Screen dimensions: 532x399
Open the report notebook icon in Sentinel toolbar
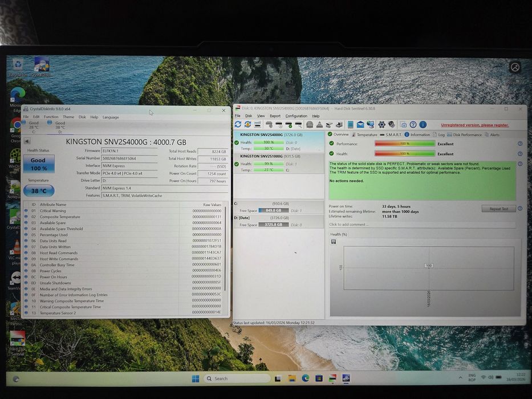(351, 124)
